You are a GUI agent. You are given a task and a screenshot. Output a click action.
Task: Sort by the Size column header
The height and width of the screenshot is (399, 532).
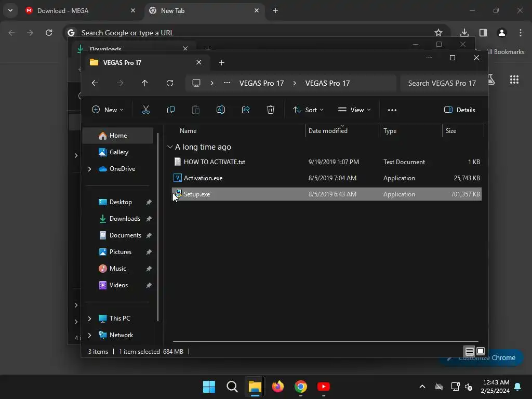tap(451, 131)
